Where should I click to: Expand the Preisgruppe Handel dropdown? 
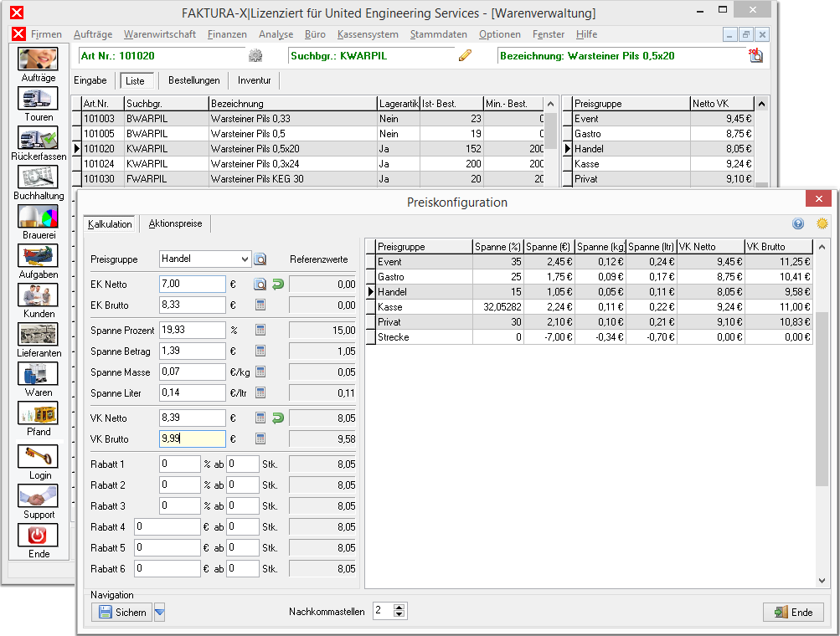pos(245,259)
